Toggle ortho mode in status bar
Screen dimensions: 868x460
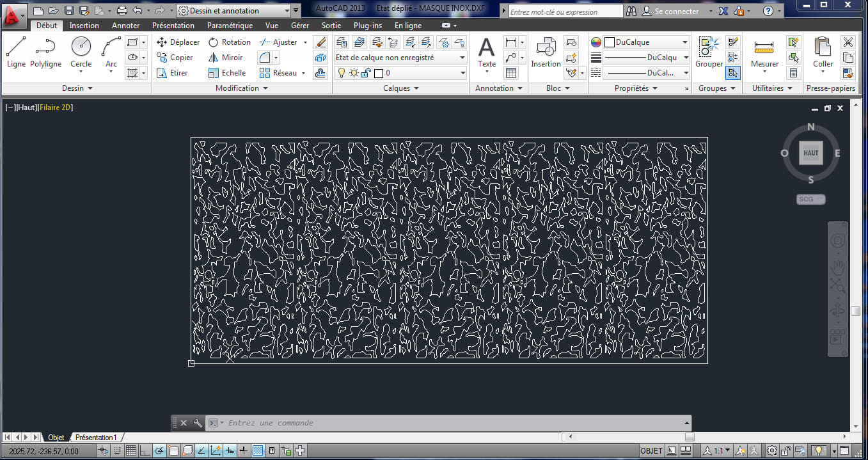(x=145, y=450)
